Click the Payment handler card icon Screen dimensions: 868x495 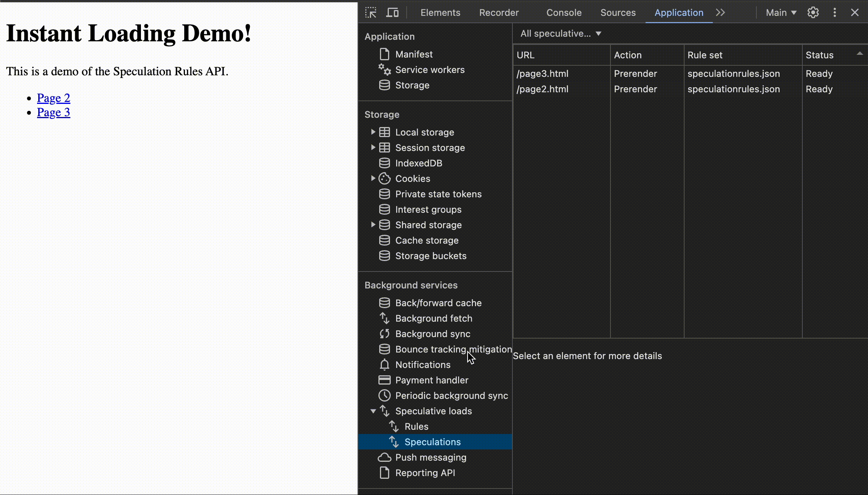[x=384, y=380]
